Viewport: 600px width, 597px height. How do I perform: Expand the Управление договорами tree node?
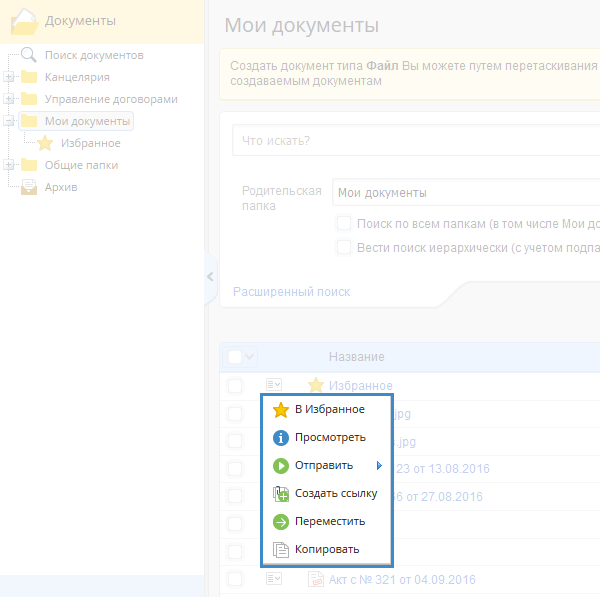(9, 99)
